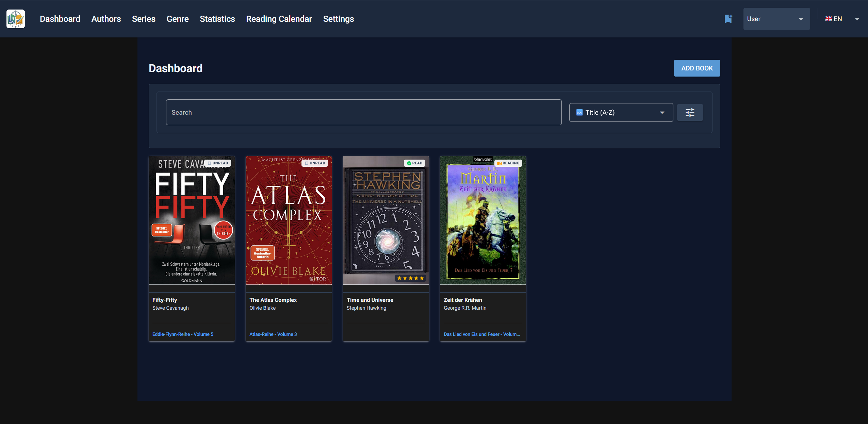868x424 pixels.
Task: Open the Zeit der Krähen book cover
Action: [483, 220]
